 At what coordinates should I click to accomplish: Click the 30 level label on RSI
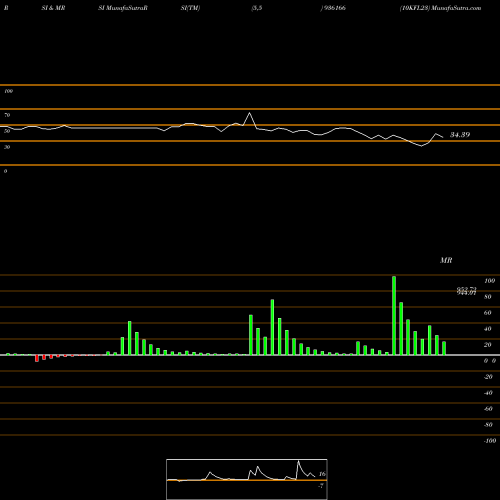click(7, 147)
